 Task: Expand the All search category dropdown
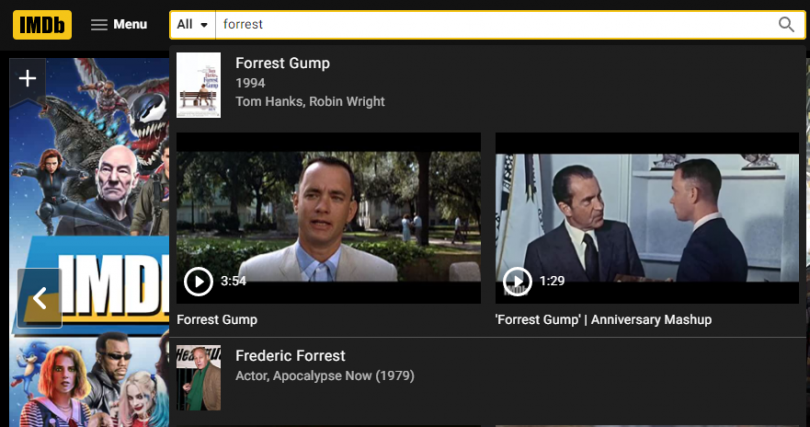click(192, 25)
